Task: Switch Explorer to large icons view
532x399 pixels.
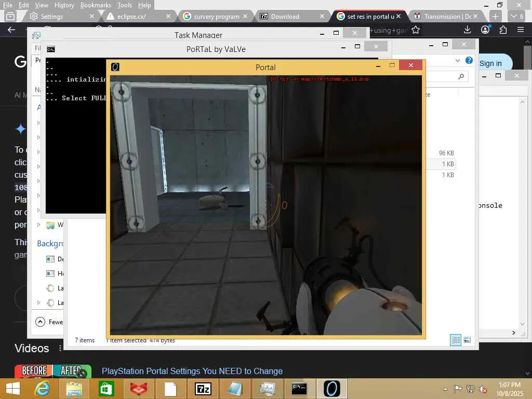Action: [467, 340]
